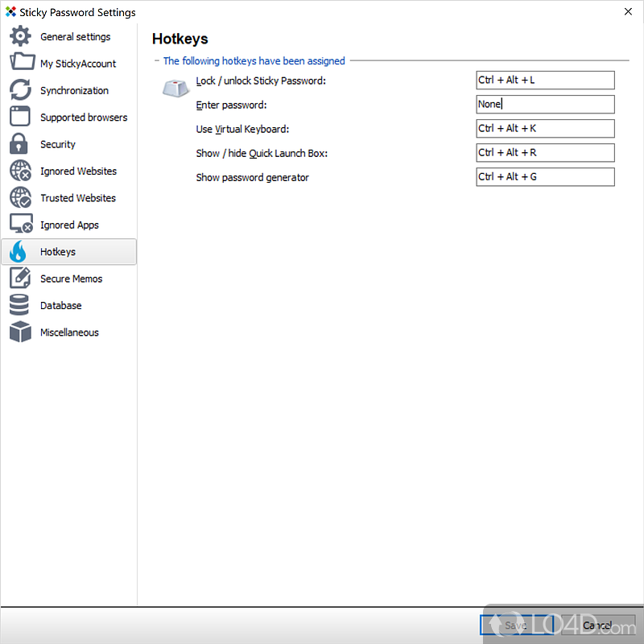
Task: Select the Synchronization arrows icon
Action: click(20, 90)
